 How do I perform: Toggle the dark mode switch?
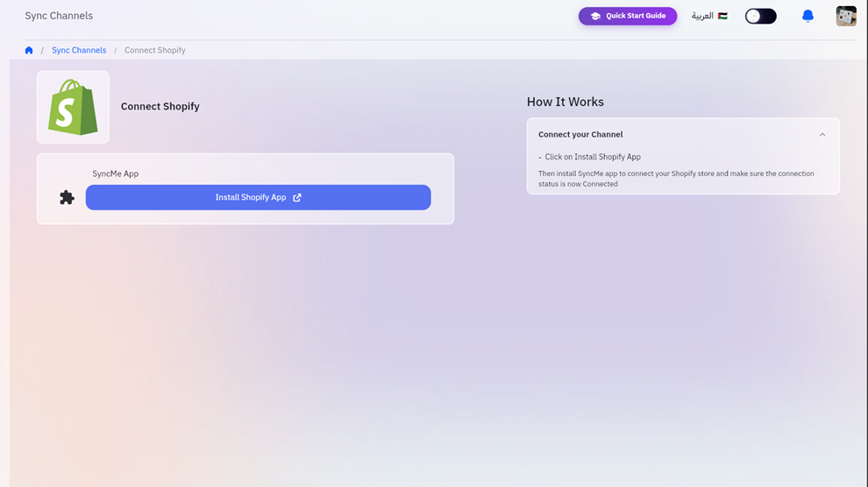tap(760, 16)
